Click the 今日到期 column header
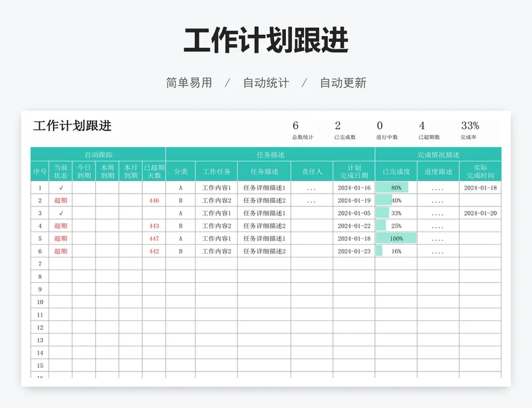The image size is (532, 408). [84, 171]
